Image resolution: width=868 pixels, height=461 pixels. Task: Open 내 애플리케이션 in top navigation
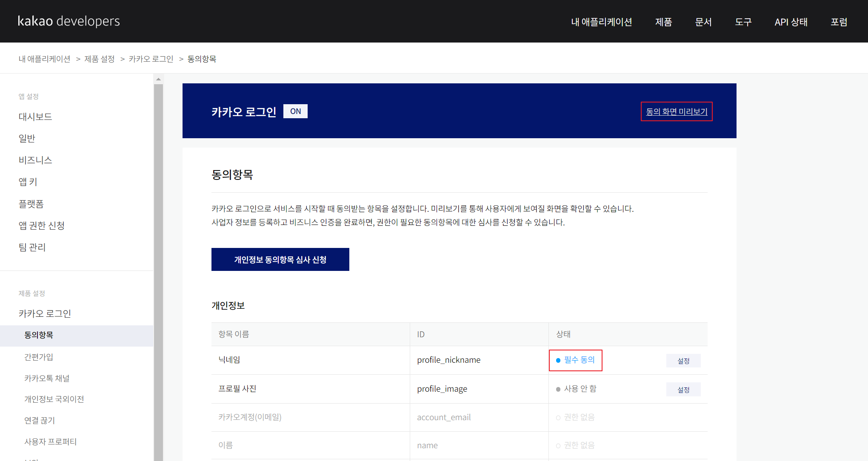pyautogui.click(x=601, y=22)
